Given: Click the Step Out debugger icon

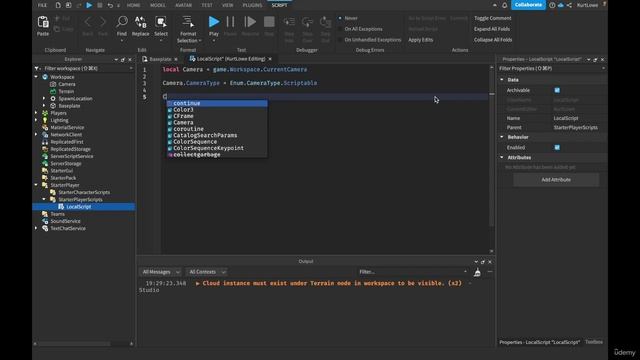Looking at the screenshot, I should [325, 22].
